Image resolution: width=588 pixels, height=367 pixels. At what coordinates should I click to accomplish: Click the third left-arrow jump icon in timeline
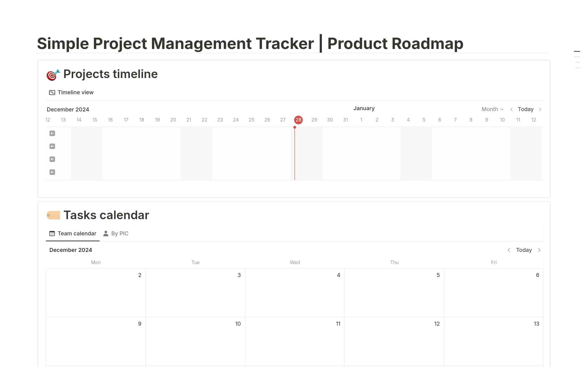pos(52,159)
